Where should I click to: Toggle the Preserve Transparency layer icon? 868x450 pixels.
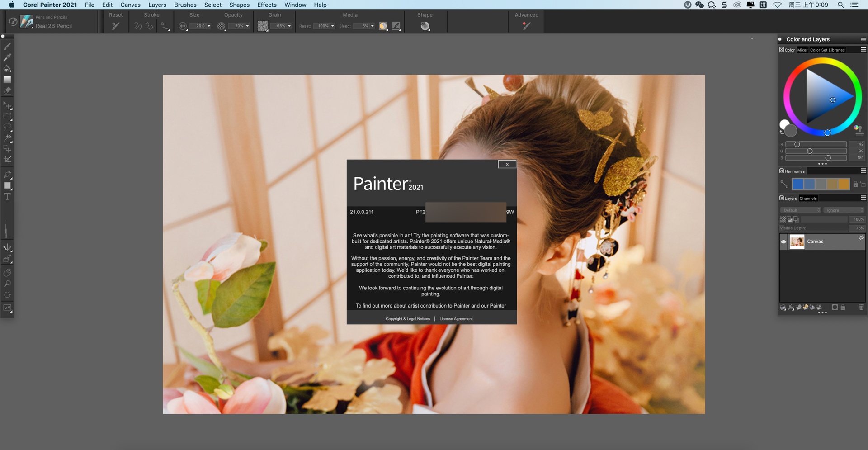783,219
